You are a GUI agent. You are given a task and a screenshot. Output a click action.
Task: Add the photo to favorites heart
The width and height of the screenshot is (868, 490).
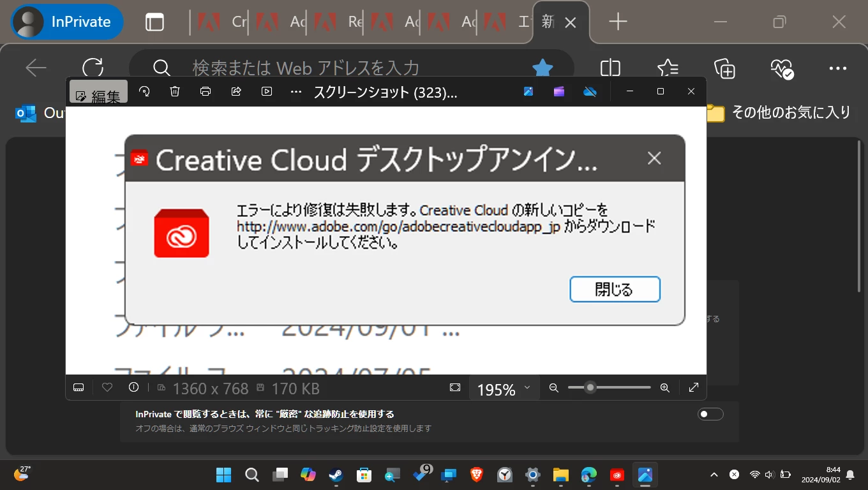107,387
